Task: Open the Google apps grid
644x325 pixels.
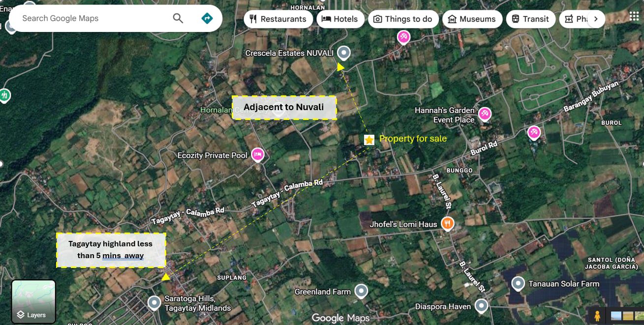Action: click(x=634, y=16)
